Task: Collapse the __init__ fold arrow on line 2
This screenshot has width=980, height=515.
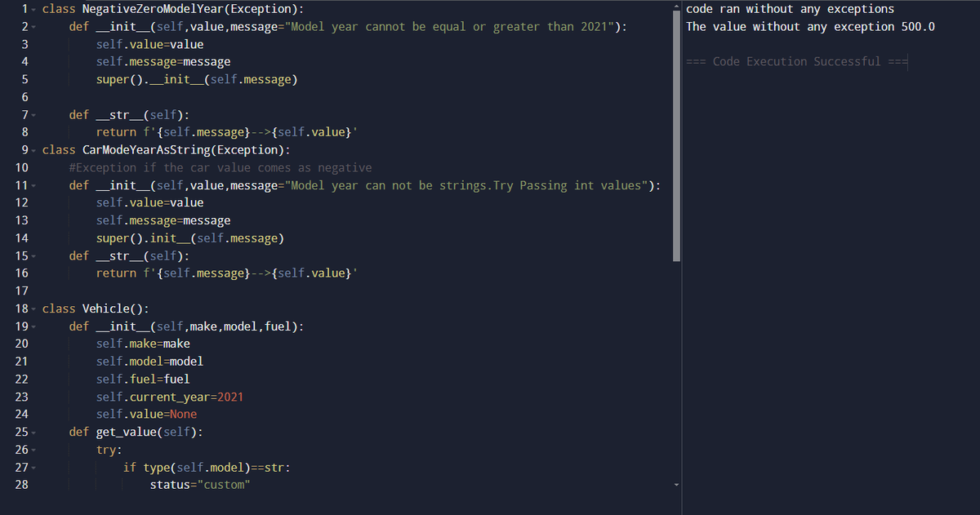Action: pyautogui.click(x=32, y=27)
